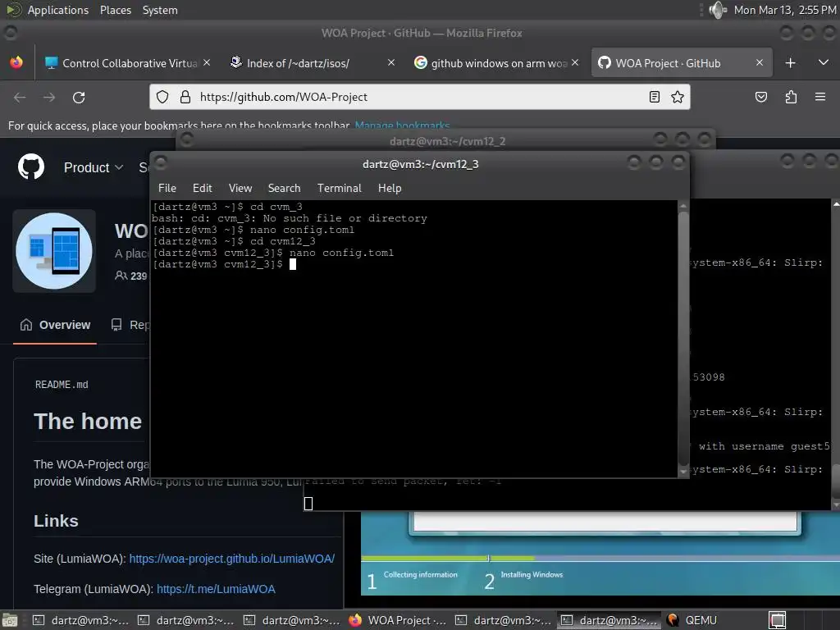Click the Manage bookmarks link
The width and height of the screenshot is (840, 630).
click(402, 126)
